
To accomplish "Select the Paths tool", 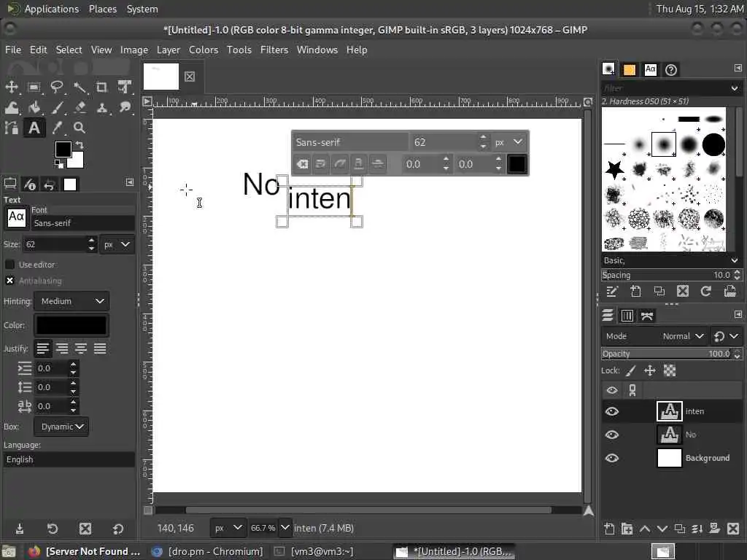I will [12, 128].
